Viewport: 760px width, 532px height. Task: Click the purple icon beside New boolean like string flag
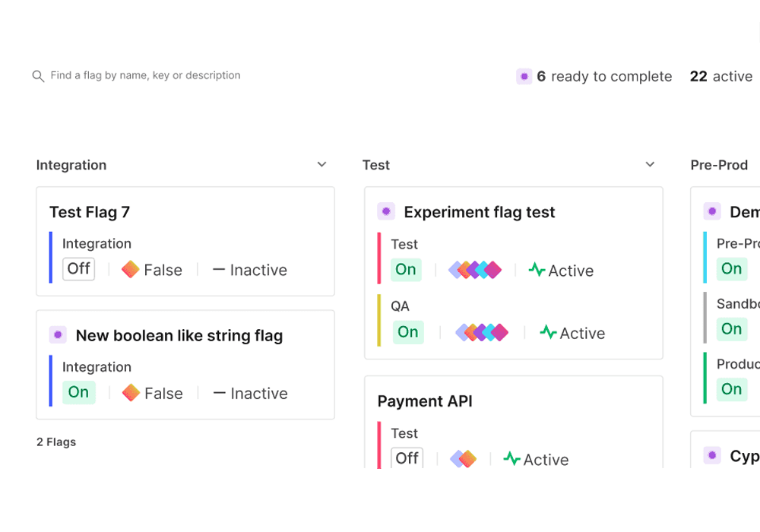[x=58, y=335]
